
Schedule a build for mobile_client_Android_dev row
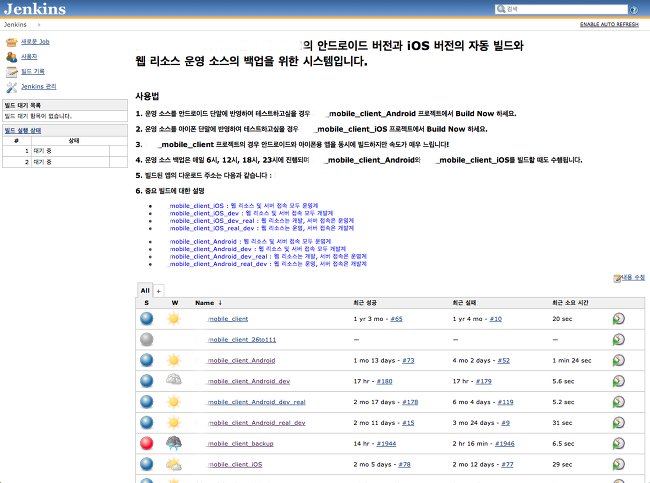pos(618,381)
